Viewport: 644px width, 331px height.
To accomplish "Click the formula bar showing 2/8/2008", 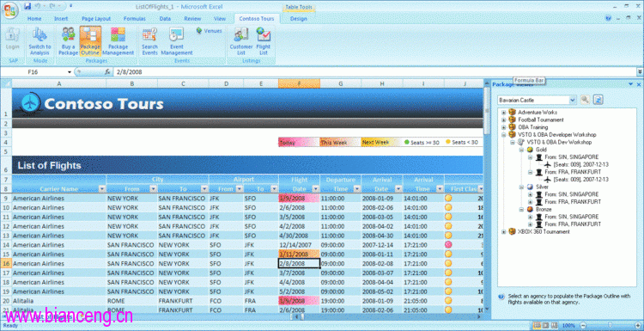I will (374, 71).
